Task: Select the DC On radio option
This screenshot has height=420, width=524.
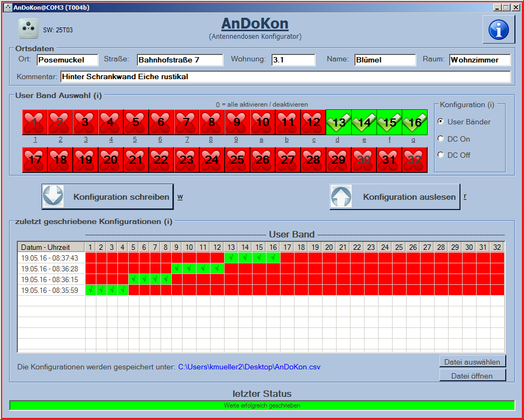Action: pos(441,139)
